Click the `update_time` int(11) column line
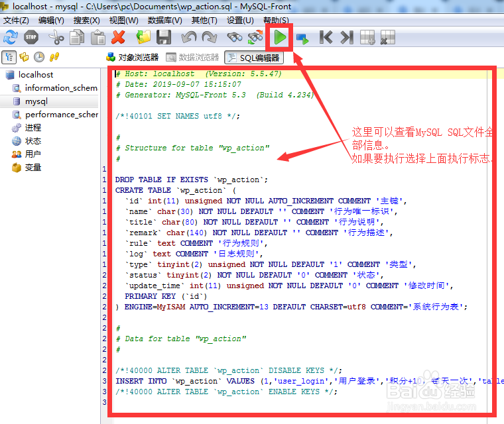The image size is (504, 424). coord(289,286)
